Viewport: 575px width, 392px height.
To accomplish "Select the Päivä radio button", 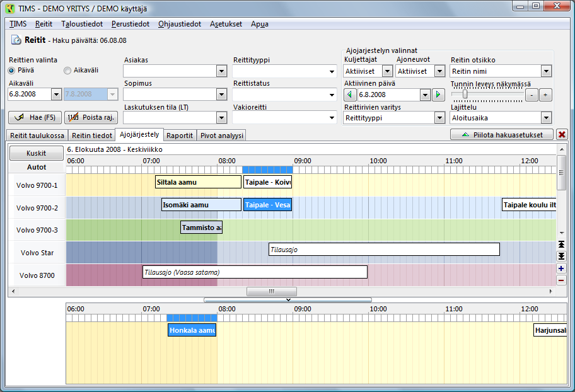I will point(12,71).
